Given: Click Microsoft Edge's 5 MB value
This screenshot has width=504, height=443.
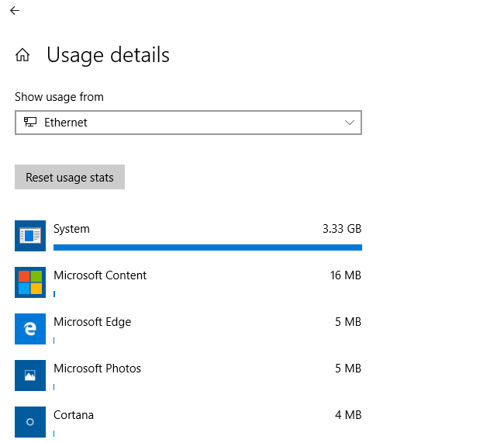Looking at the screenshot, I should [348, 322].
